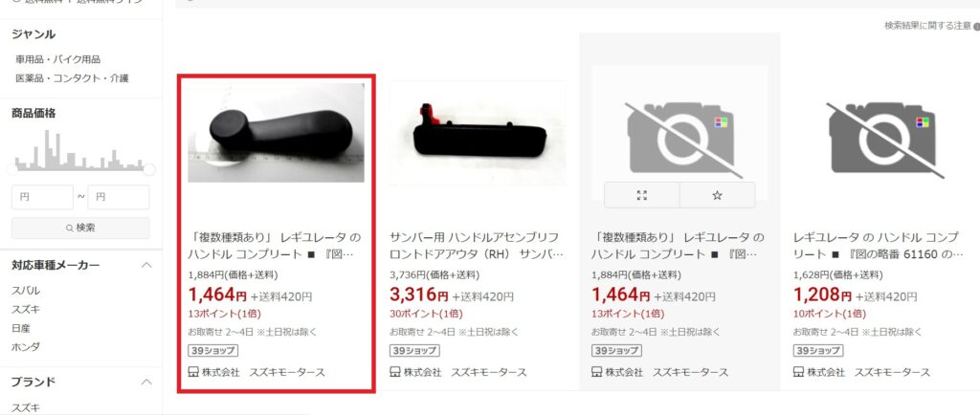980x415 pixels.
Task: Click the 39ショップ badge on fourth product
Action: (818, 351)
